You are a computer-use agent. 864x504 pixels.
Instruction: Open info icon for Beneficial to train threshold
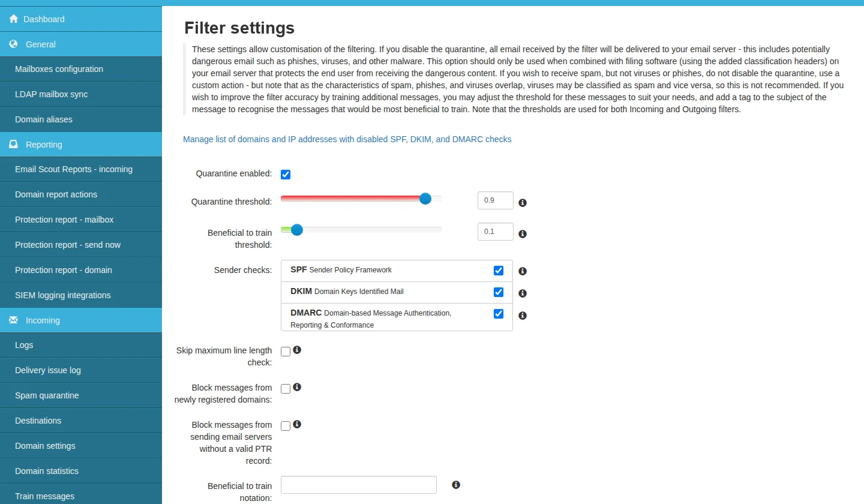(523, 234)
